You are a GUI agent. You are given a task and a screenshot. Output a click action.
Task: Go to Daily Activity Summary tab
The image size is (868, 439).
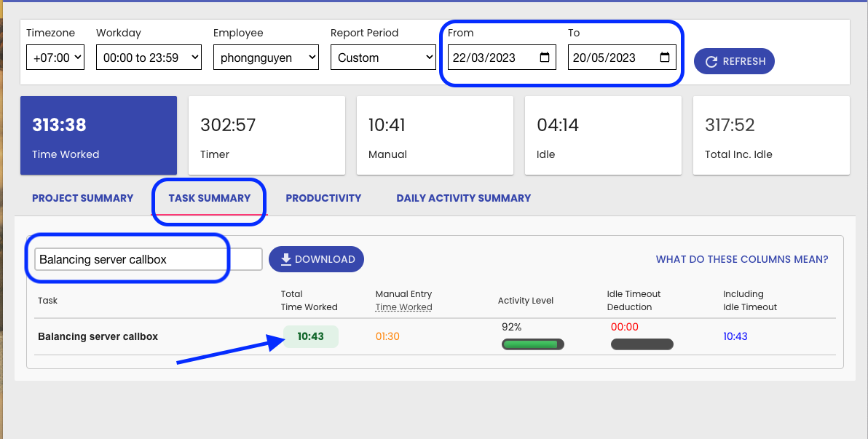click(x=463, y=198)
